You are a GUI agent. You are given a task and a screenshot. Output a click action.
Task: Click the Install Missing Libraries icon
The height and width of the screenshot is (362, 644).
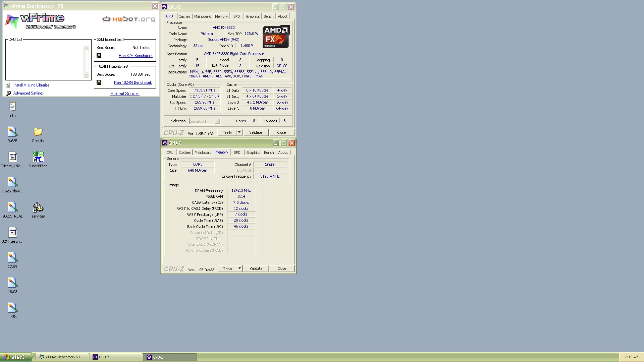tap(8, 85)
